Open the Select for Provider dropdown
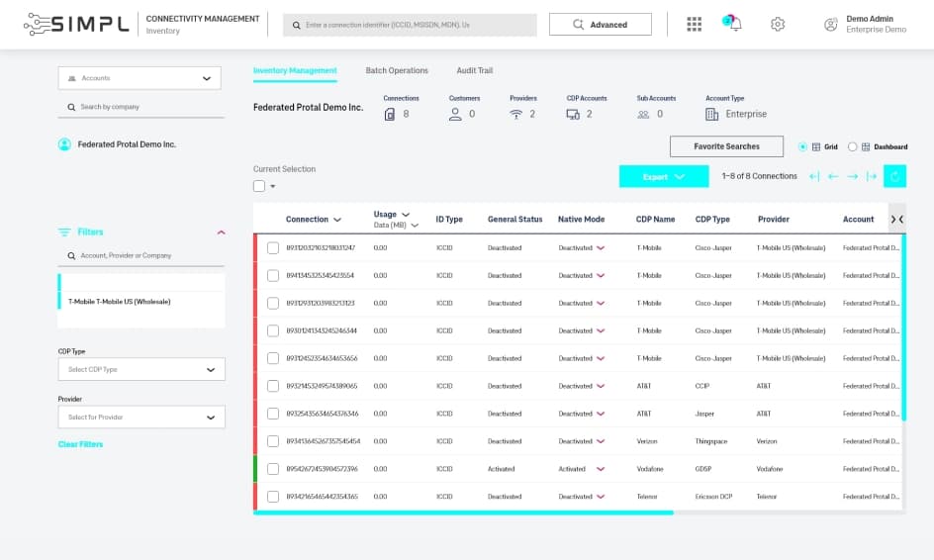Image resolution: width=934 pixels, height=560 pixels. (141, 417)
